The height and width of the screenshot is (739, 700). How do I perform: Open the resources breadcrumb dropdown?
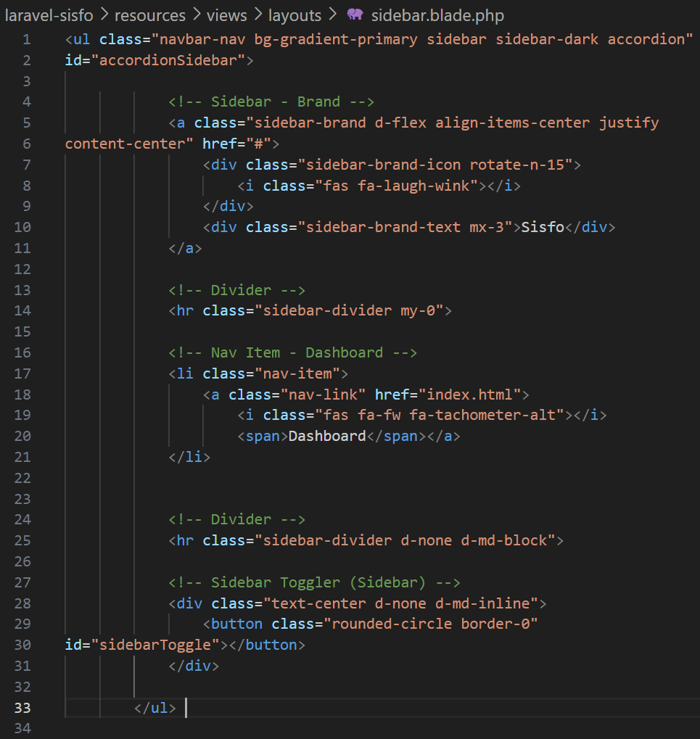[149, 15]
